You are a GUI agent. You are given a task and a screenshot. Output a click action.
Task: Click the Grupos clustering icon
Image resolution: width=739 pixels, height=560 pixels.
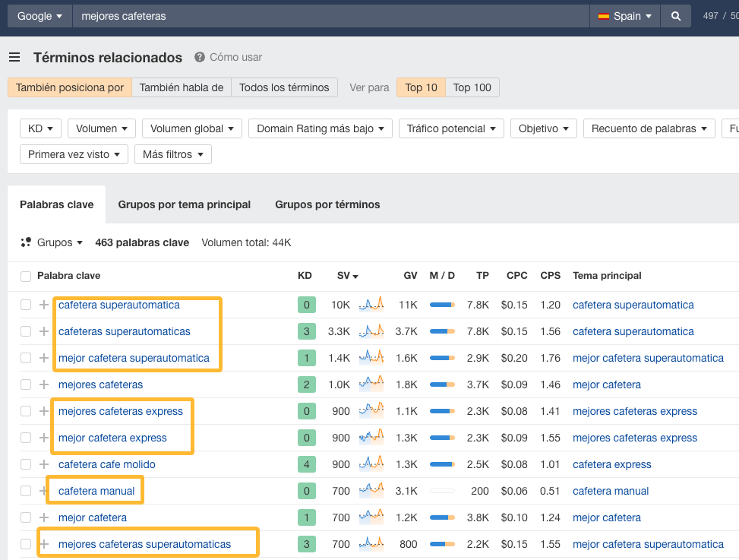click(26, 242)
